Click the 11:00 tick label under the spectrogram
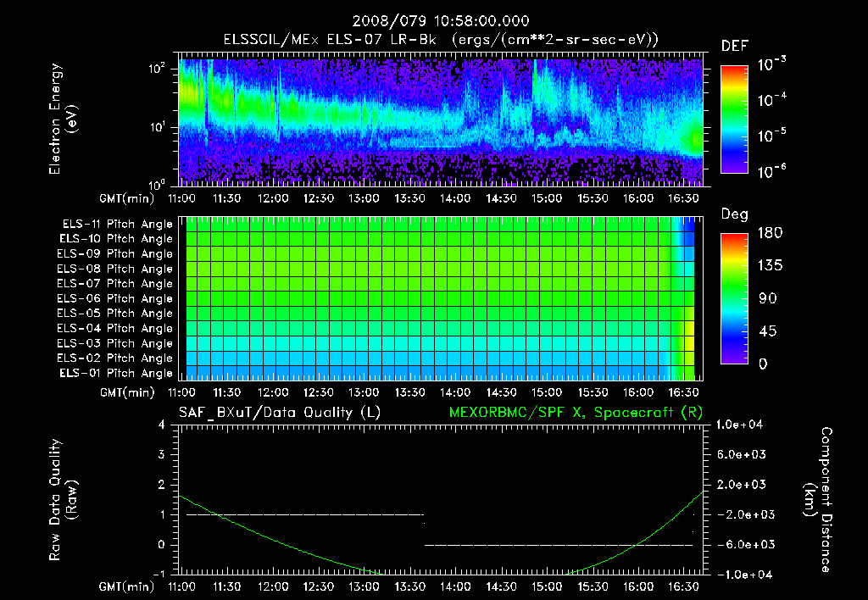The width and height of the screenshot is (868, 600). tap(181, 198)
